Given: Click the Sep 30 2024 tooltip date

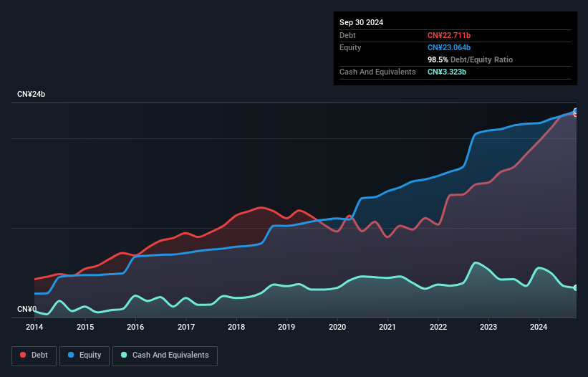Looking at the screenshot, I should [361, 22].
